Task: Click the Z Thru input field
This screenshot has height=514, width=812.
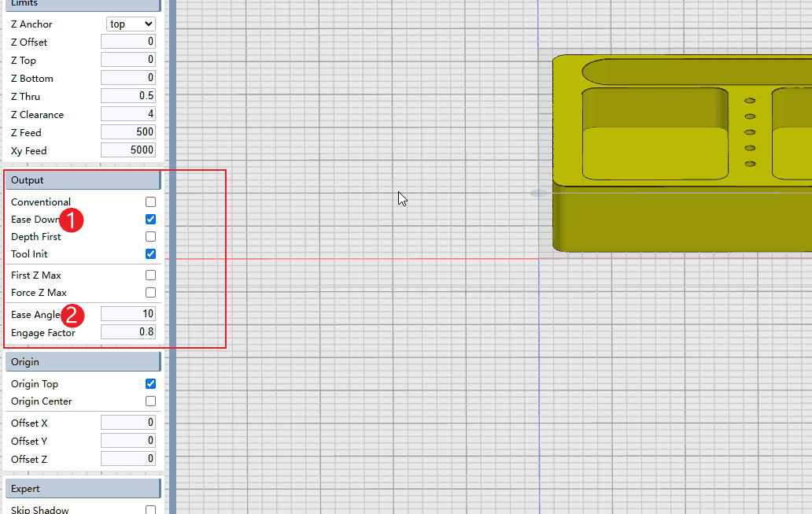Action: coord(128,96)
